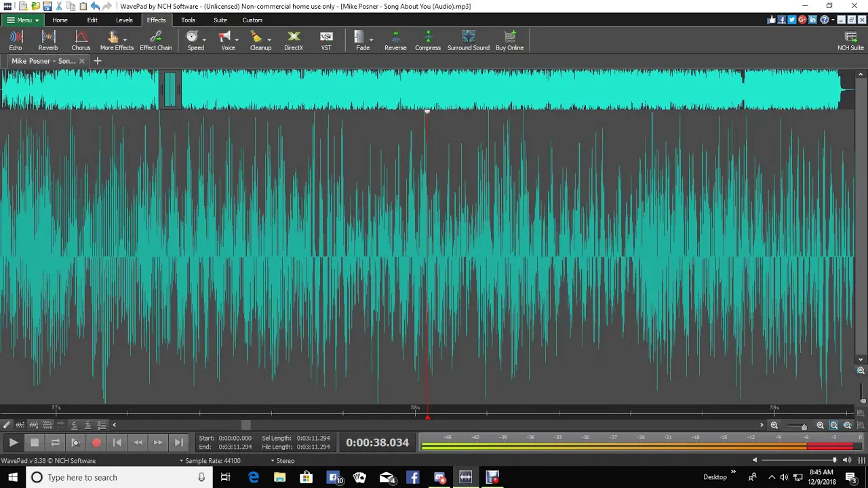Click the LinkedIn share icon
The height and width of the screenshot is (488, 868).
point(812,20)
